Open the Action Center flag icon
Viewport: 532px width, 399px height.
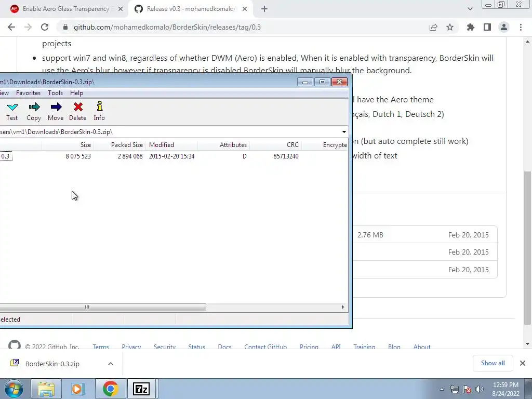(x=467, y=389)
